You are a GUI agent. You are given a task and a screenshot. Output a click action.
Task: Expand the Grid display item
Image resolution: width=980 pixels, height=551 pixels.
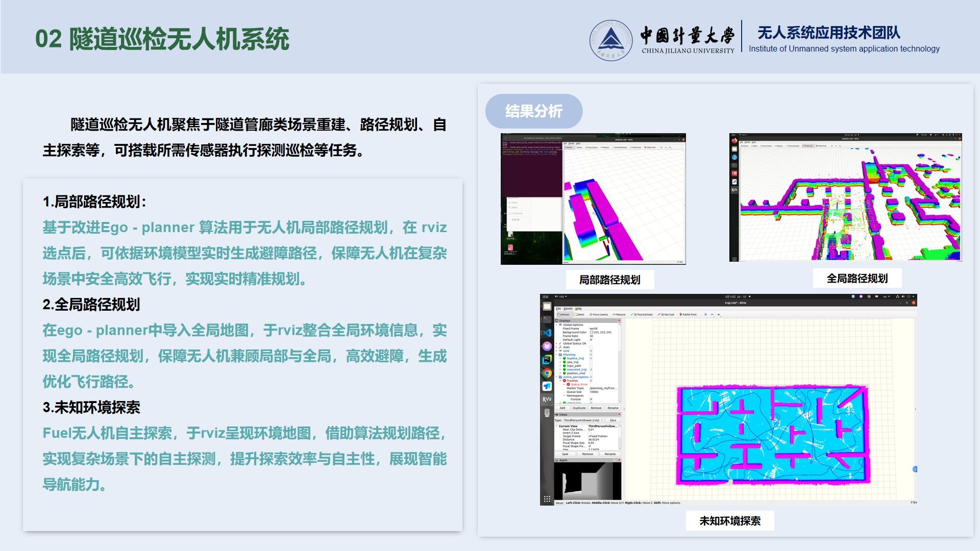click(x=557, y=351)
